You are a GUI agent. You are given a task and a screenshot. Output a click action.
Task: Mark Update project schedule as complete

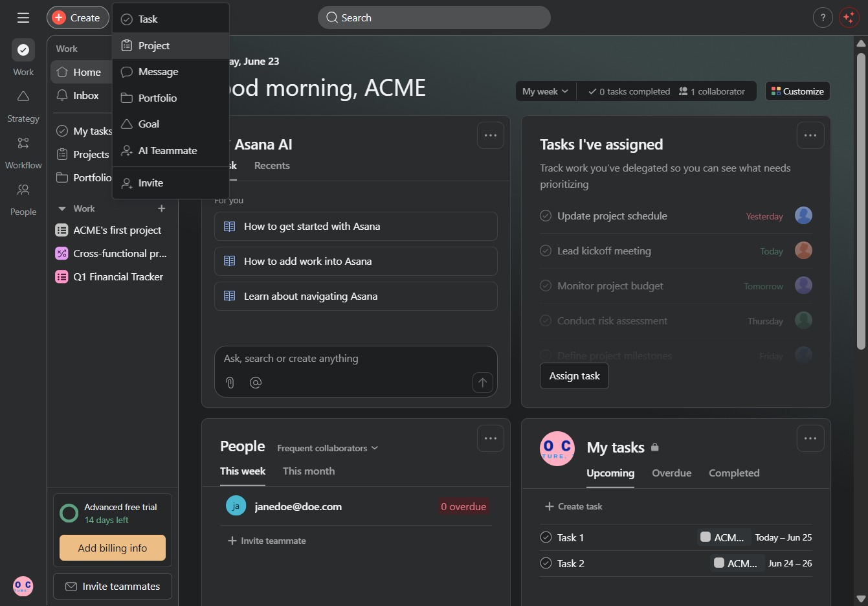coord(546,216)
